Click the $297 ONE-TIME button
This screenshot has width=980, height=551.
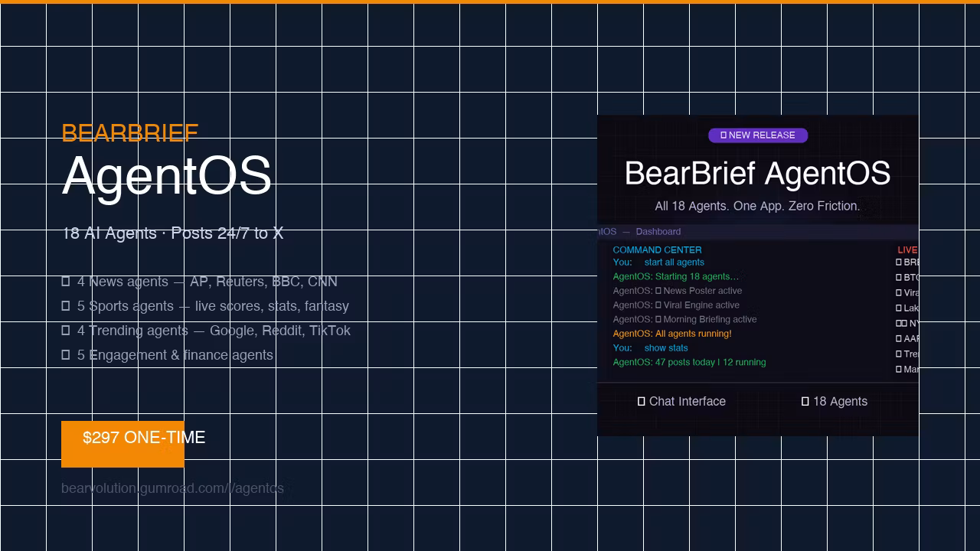click(122, 444)
